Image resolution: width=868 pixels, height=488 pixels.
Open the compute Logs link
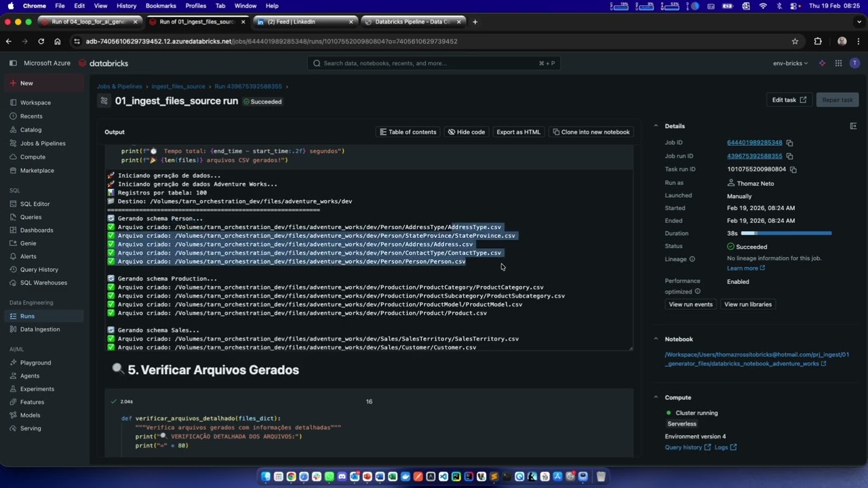coord(726,447)
